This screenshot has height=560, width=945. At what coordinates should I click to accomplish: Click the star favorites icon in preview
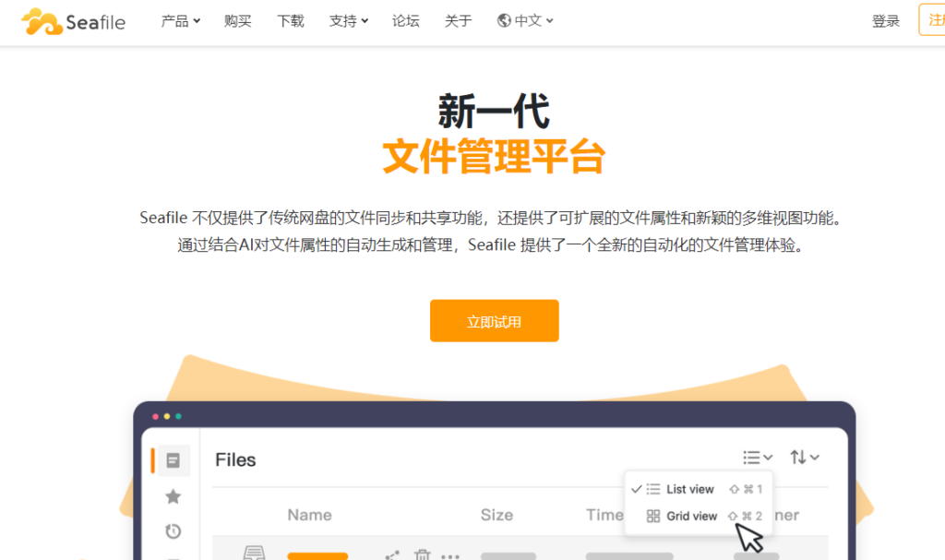tap(173, 496)
